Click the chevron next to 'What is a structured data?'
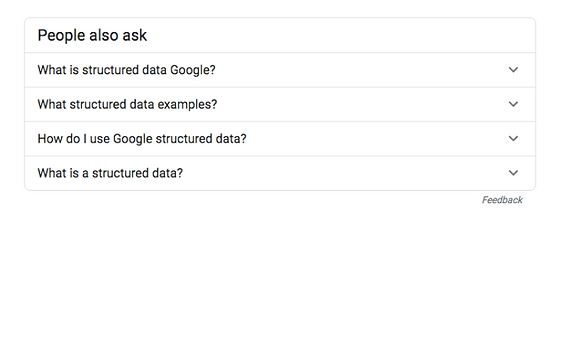 513,173
